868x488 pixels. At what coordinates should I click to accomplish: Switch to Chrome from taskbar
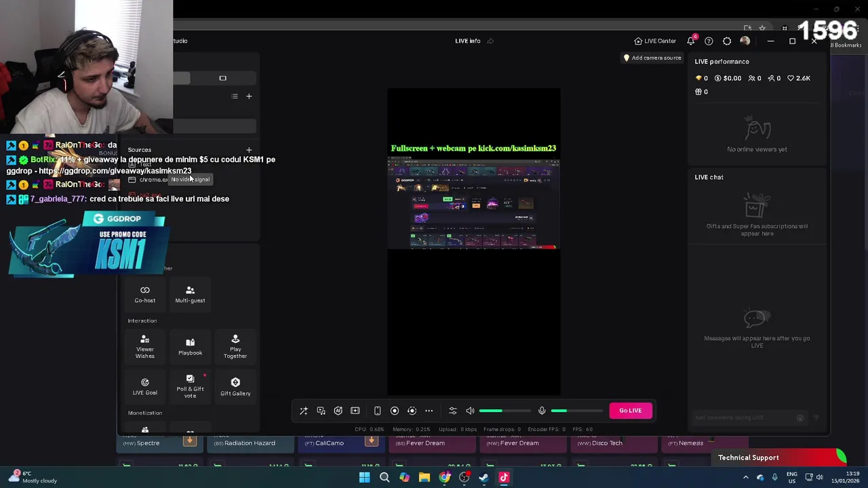tap(444, 477)
